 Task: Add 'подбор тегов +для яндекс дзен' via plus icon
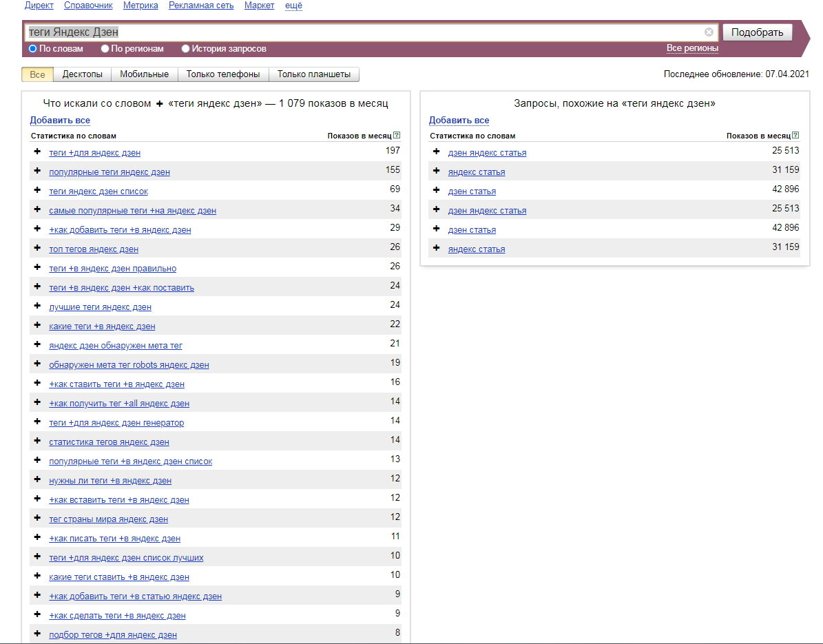pyautogui.click(x=37, y=634)
